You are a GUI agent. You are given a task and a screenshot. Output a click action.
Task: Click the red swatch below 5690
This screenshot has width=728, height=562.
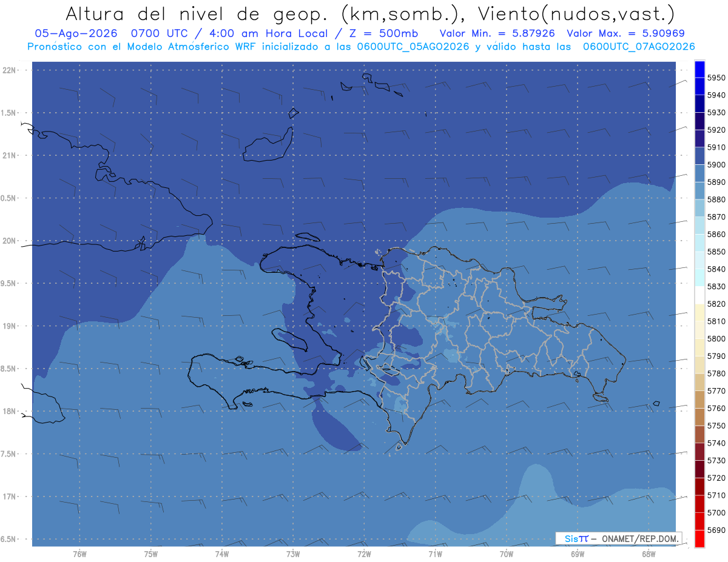click(699, 538)
